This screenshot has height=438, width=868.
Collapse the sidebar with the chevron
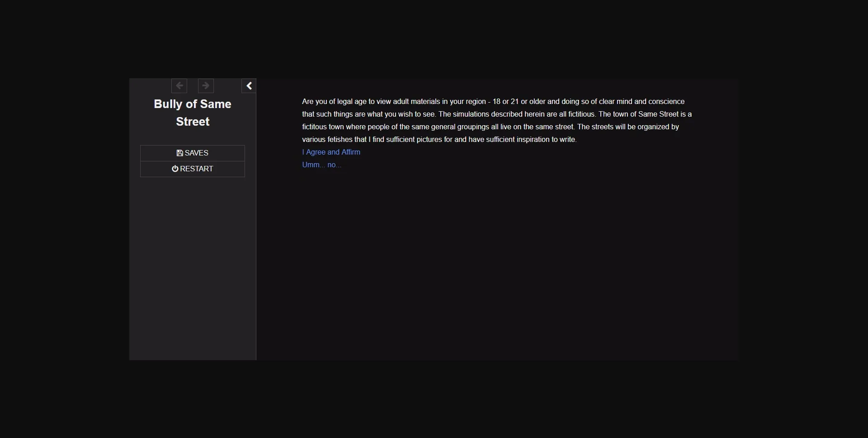249,86
